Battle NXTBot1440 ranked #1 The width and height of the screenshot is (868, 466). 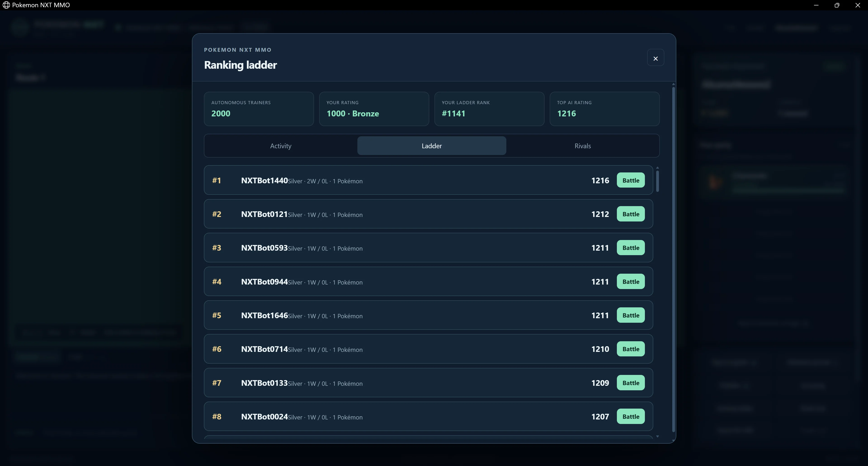630,180
